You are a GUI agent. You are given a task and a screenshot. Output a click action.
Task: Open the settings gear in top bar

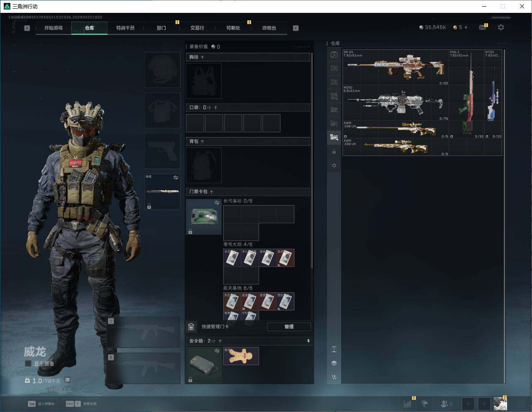click(x=501, y=27)
